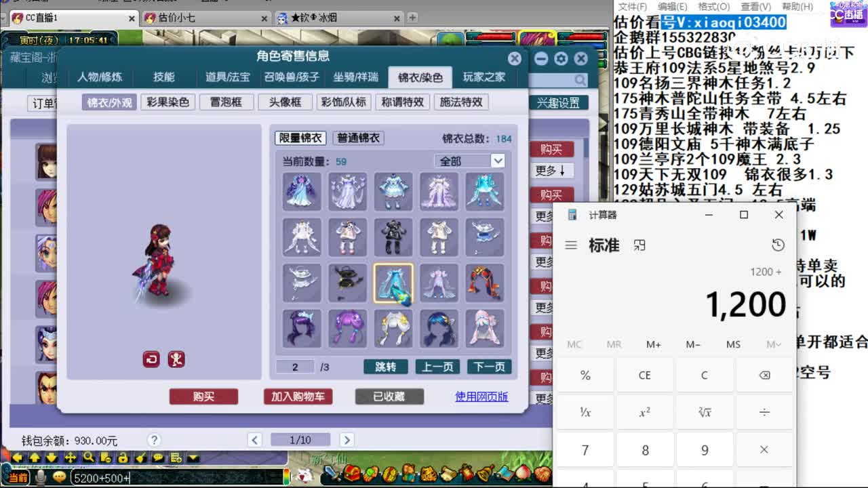Click the broom clear icon in the chat toolbar
Screen dimensions: 868x488
(141, 457)
